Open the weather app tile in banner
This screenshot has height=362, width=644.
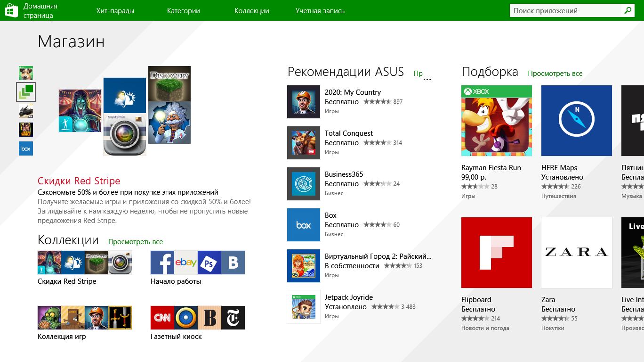[x=125, y=95]
